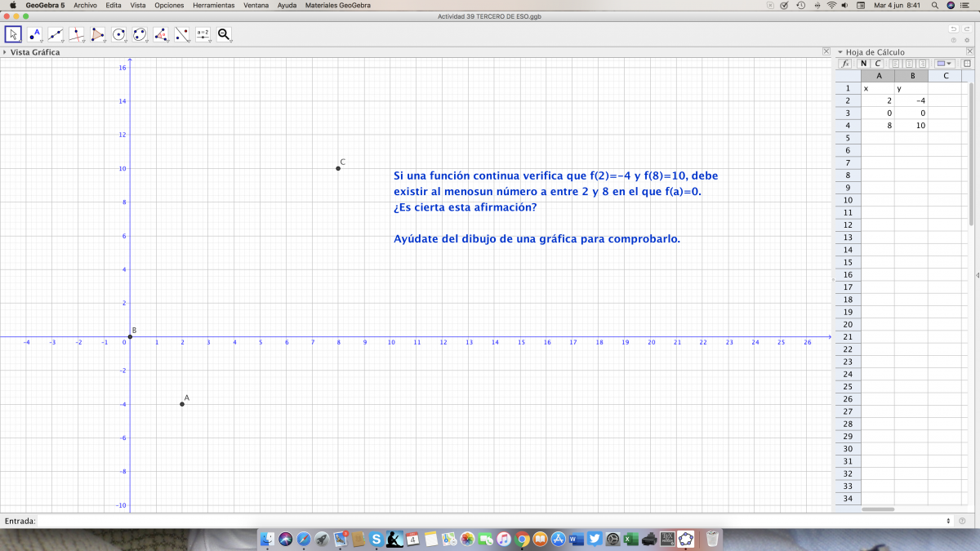Click the undo arrow button
The image size is (980, 551).
click(953, 29)
